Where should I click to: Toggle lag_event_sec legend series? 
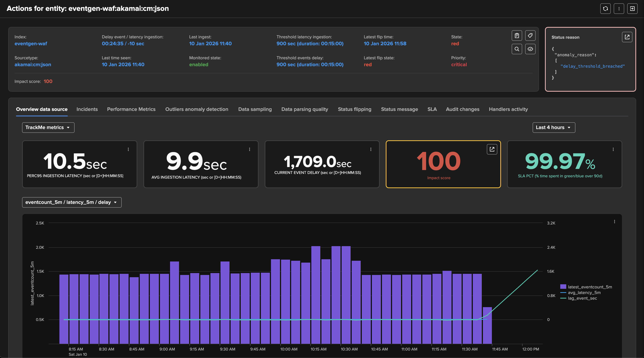(x=582, y=298)
